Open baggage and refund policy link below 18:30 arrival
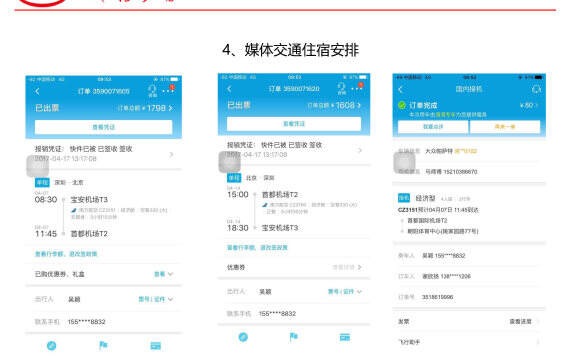570x360 pixels. point(257,248)
